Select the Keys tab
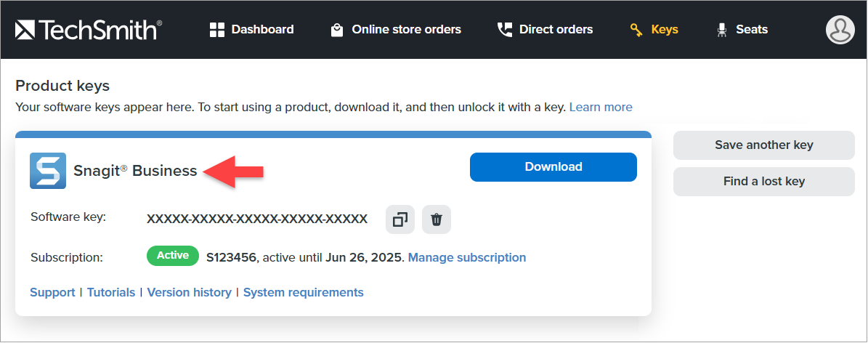The image size is (868, 343). pos(654,30)
